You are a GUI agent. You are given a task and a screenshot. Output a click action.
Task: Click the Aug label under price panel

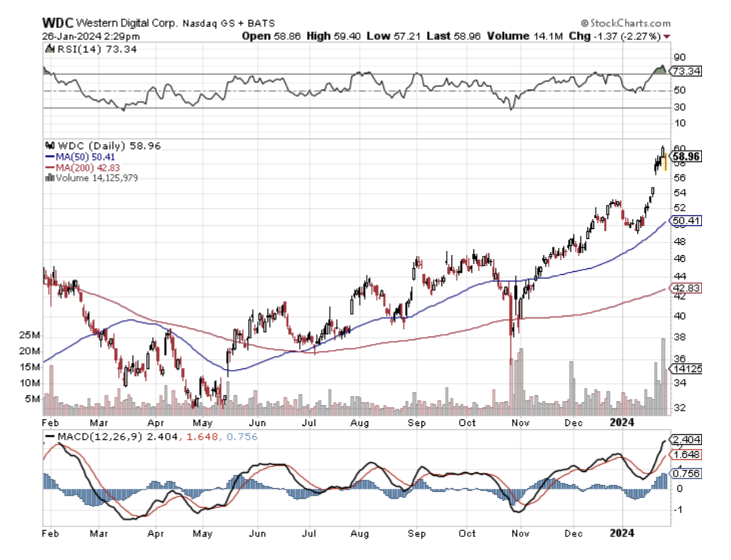pos(358,422)
